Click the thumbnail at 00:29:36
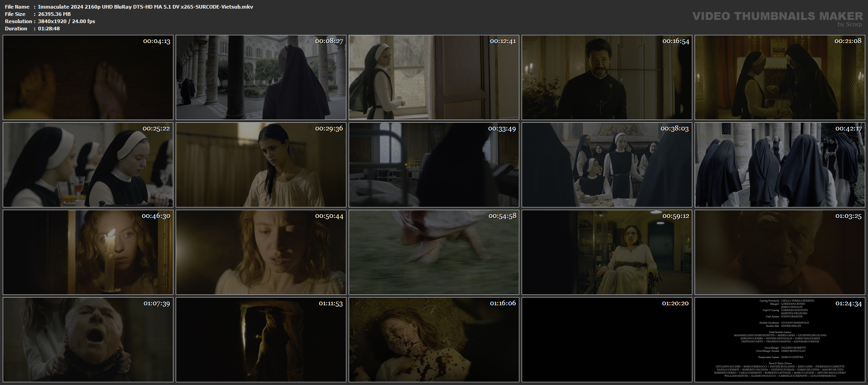The width and height of the screenshot is (868, 385). point(261,165)
